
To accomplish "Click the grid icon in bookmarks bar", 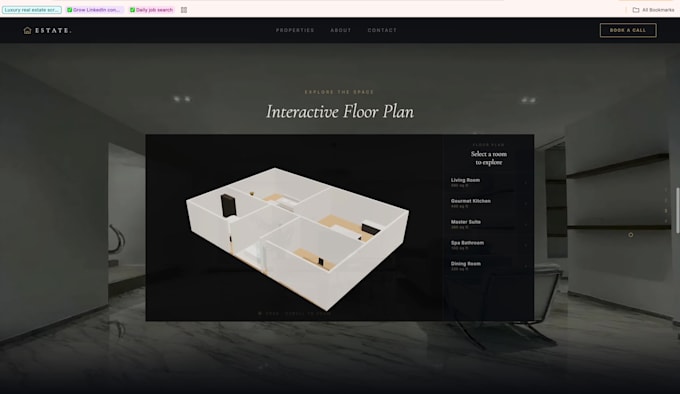I will tap(184, 10).
